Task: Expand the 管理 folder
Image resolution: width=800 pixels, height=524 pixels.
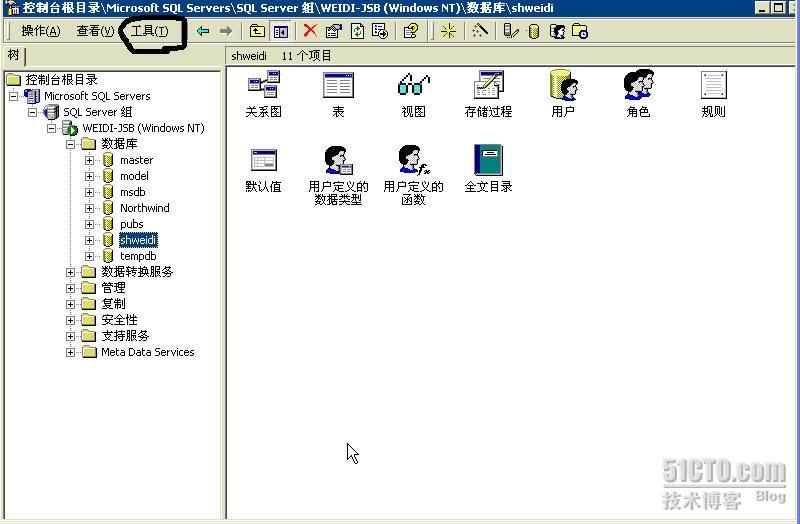Action: point(70,288)
